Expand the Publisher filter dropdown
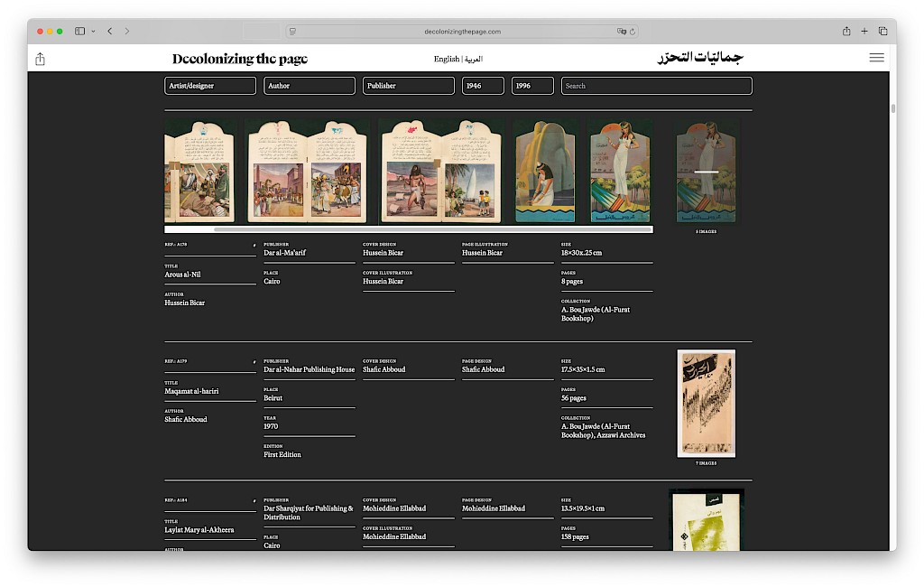This screenshot has width=924, height=587. point(409,86)
